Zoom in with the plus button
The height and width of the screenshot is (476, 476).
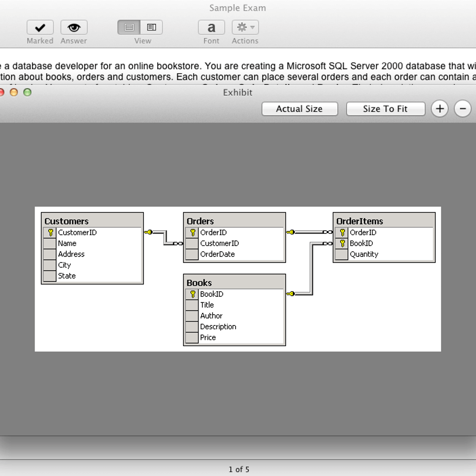440,109
